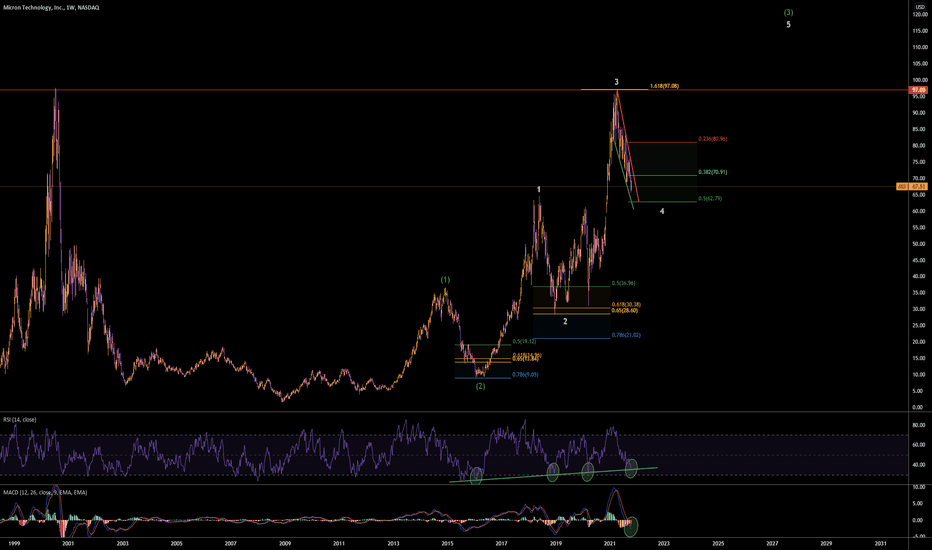Click the 2015 label on time axis
Viewport: 932px width, 550px height.
click(447, 543)
